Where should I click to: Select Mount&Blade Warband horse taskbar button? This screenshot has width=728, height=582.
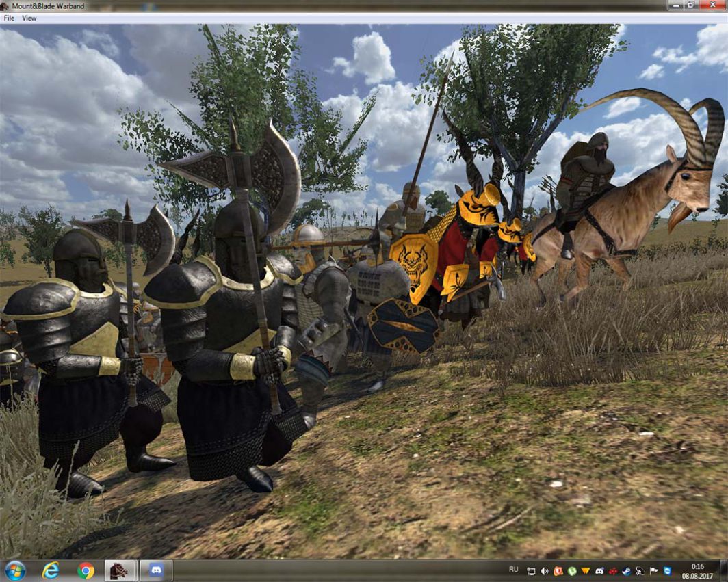click(x=120, y=570)
